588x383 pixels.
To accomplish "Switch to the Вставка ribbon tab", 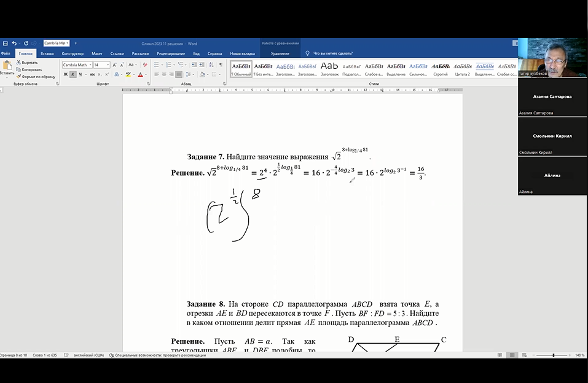I will [x=47, y=53].
